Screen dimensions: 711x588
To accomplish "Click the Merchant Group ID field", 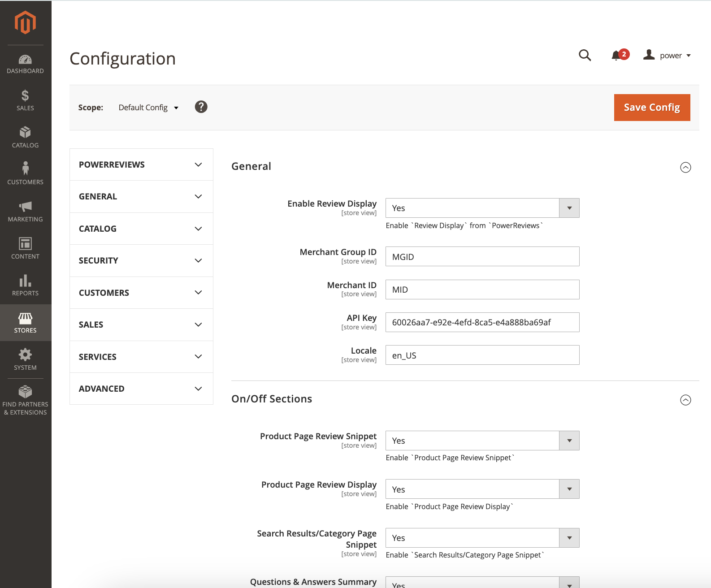I will click(x=482, y=256).
